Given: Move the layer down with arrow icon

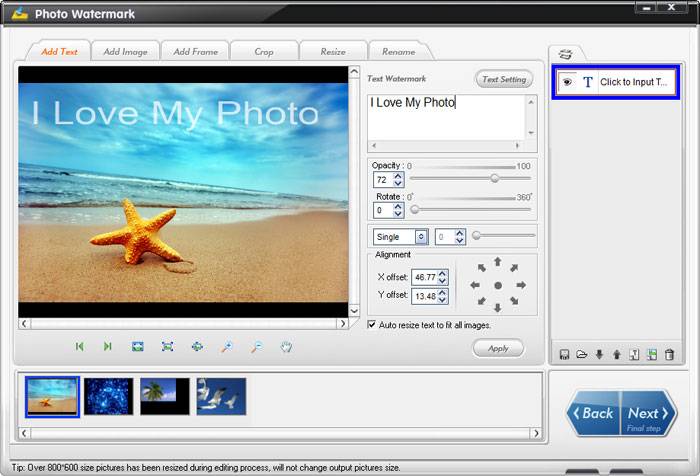Looking at the screenshot, I should (x=599, y=354).
